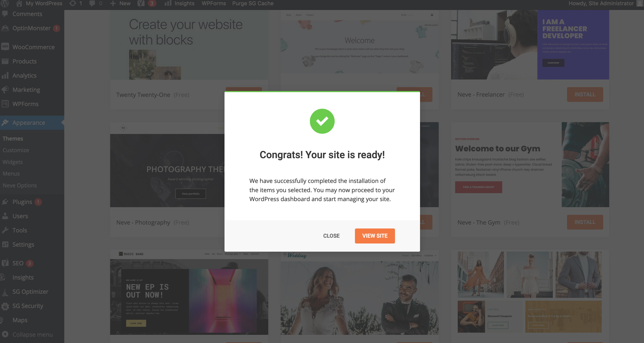Open the OptinMonster sidebar icon
Viewport: 644px width, 343px height.
pyautogui.click(x=5, y=28)
